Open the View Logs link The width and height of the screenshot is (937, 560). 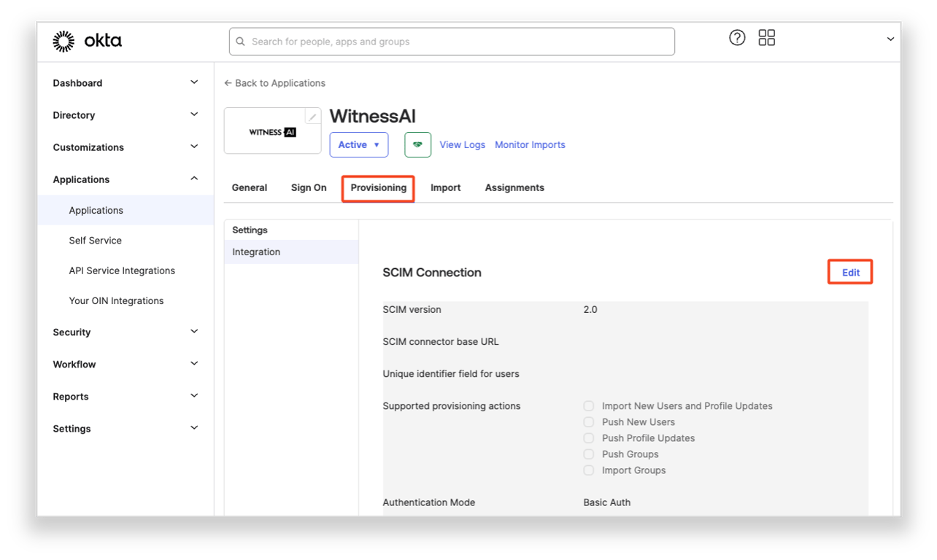click(462, 144)
